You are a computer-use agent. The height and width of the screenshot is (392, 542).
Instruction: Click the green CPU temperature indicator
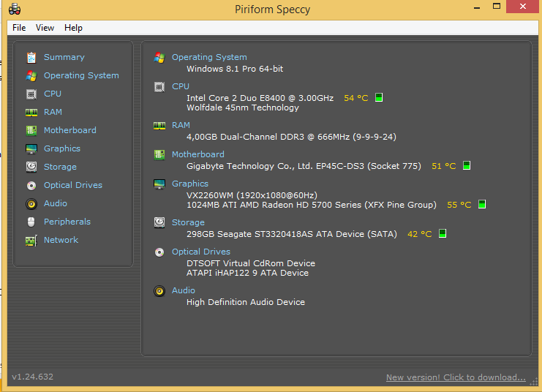[379, 97]
